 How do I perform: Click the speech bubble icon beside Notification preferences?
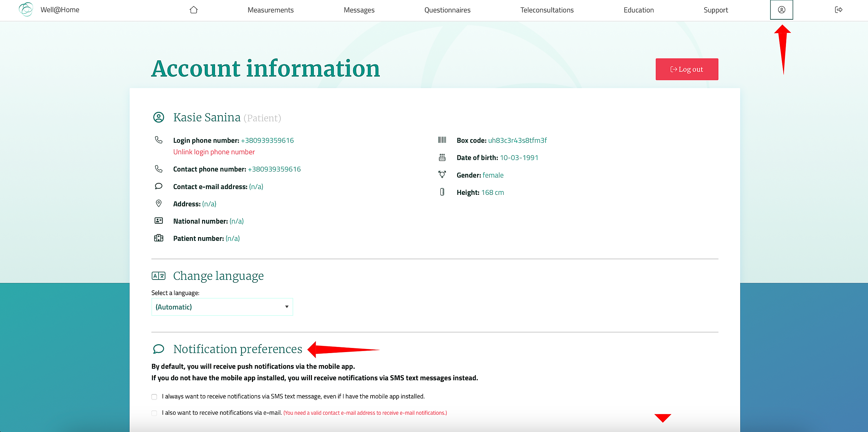[158, 349]
